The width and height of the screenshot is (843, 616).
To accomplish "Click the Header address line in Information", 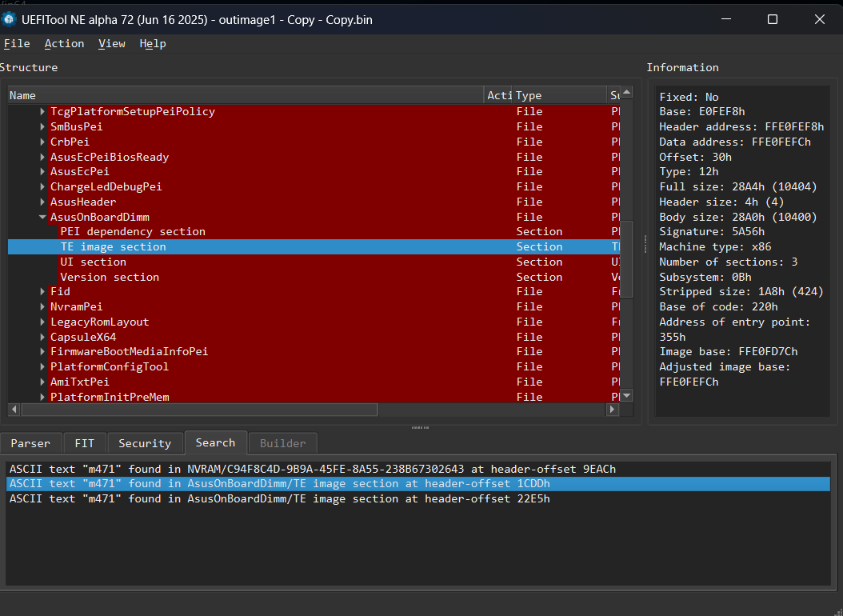I will pos(741,127).
